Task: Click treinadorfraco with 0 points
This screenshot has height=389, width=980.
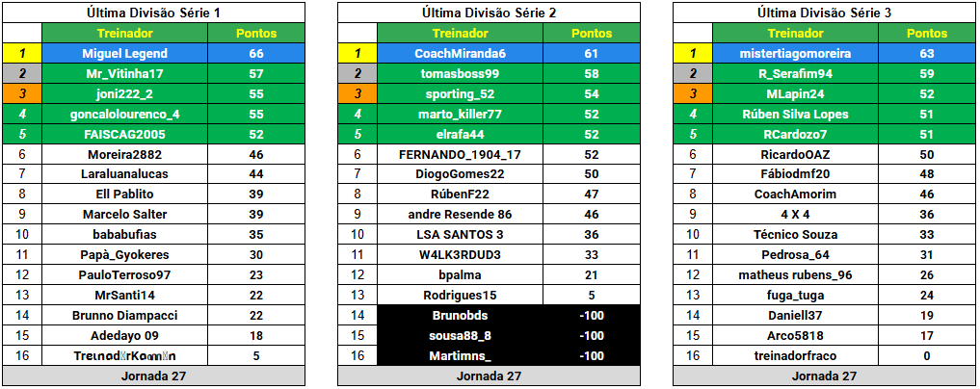Action: tap(795, 356)
